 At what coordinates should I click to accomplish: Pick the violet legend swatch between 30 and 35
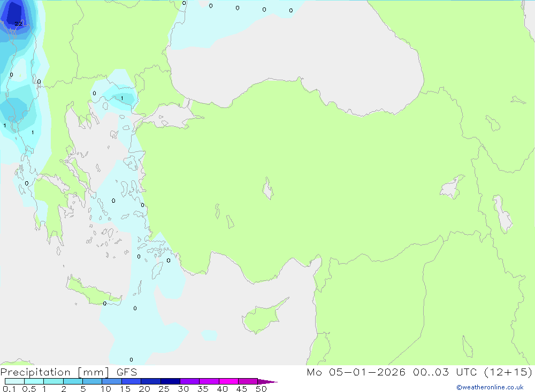pos(190,381)
